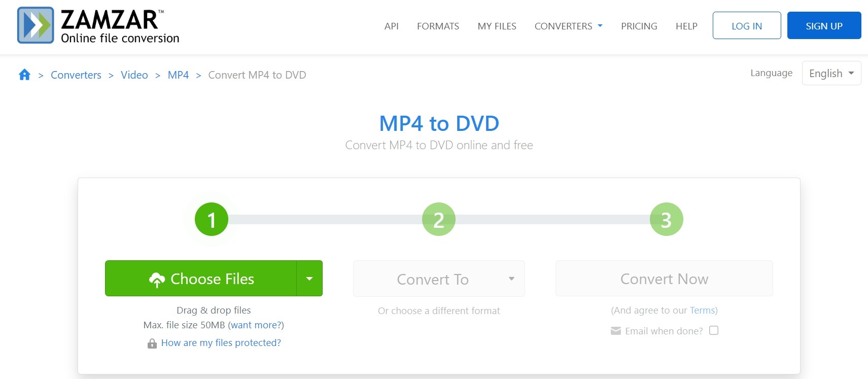Click step 1 circle
Screen dimensions: 868x379
212,219
